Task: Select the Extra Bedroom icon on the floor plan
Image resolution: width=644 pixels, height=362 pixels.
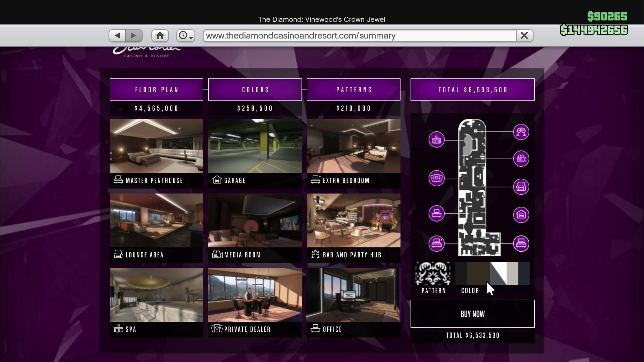Action: 436,243
